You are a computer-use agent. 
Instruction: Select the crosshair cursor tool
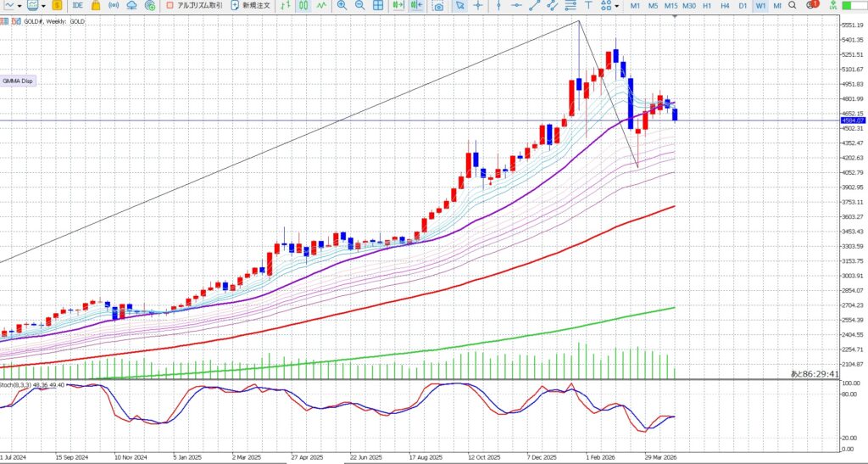tap(479, 6)
